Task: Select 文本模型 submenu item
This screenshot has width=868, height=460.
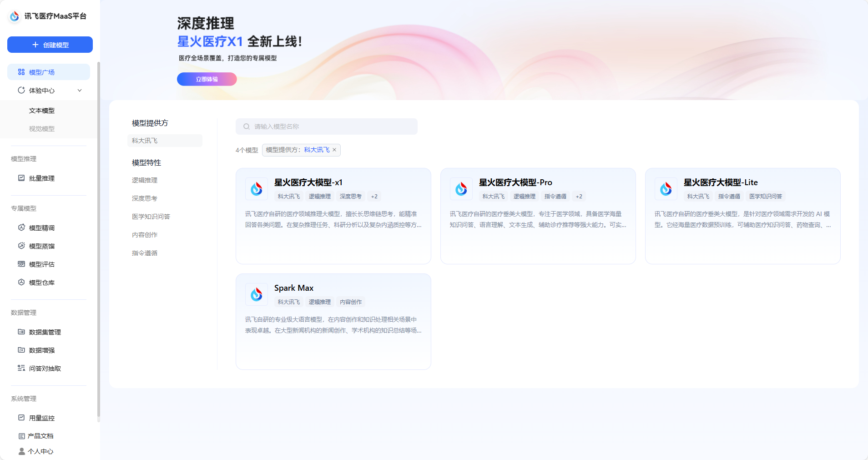Action: [42, 111]
